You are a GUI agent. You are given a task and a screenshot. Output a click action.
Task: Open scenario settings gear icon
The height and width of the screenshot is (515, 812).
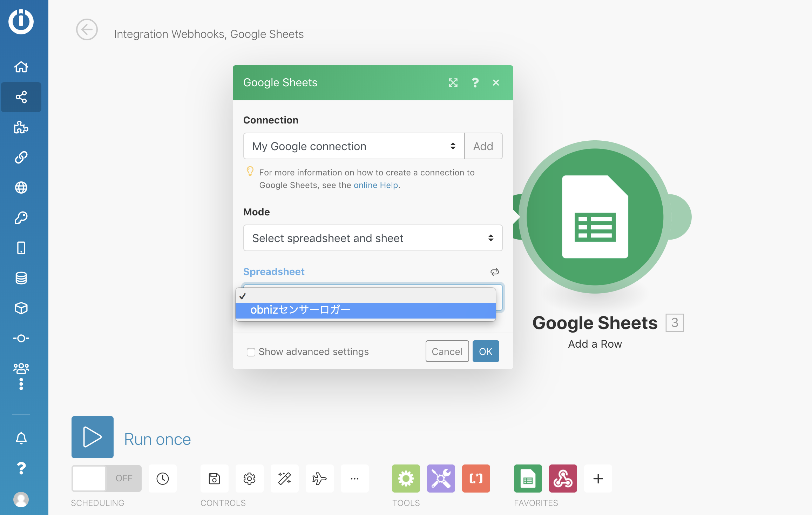pyautogui.click(x=250, y=479)
